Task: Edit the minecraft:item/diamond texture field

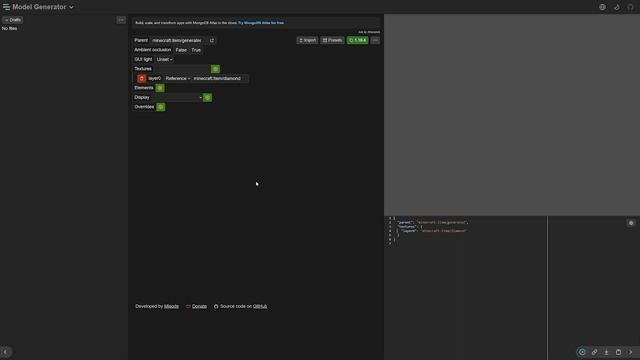Action: (x=220, y=78)
